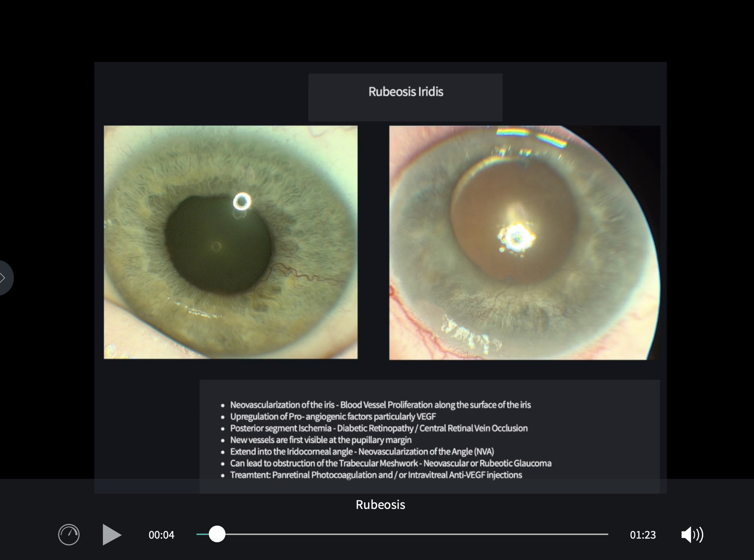Mute audio with the speaker icon
The height and width of the screenshot is (560, 754).
click(692, 535)
